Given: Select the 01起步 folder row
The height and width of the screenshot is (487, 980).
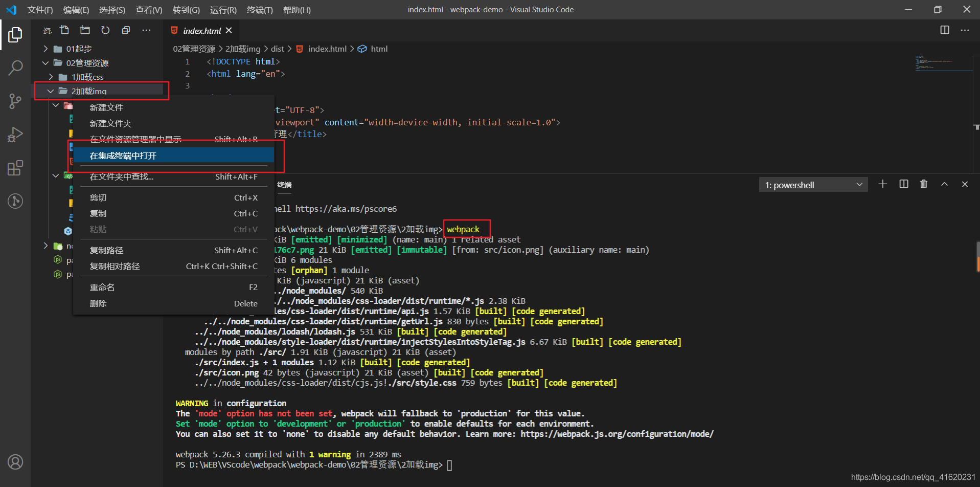Looking at the screenshot, I should click(x=97, y=49).
